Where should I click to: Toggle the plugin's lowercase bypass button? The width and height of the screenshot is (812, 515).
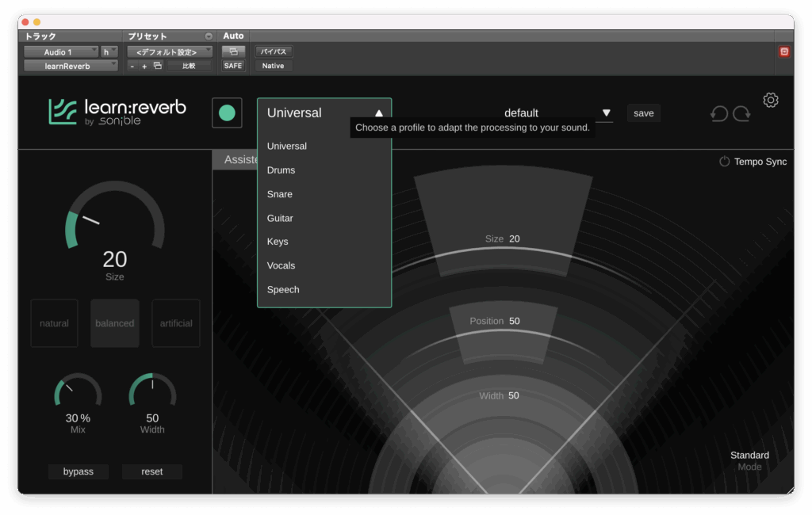79,471
